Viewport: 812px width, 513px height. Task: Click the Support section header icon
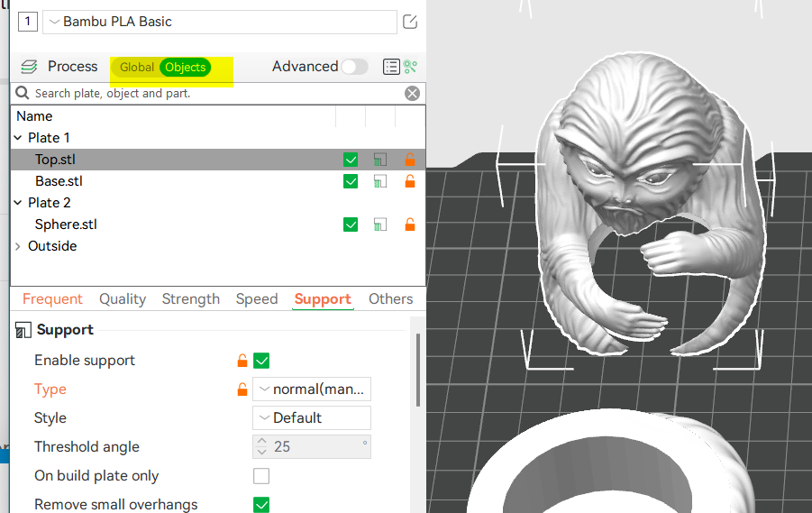coord(23,330)
